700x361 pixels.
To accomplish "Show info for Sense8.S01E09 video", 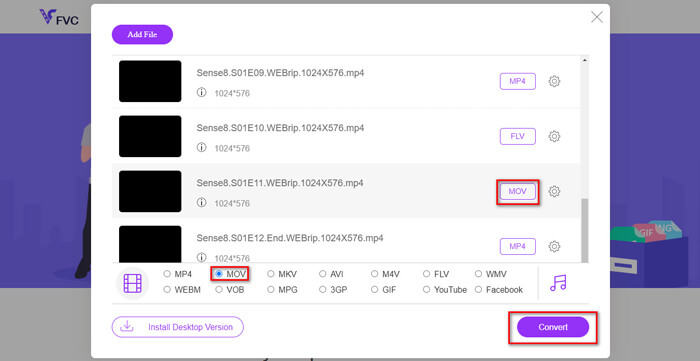I will pyautogui.click(x=202, y=93).
